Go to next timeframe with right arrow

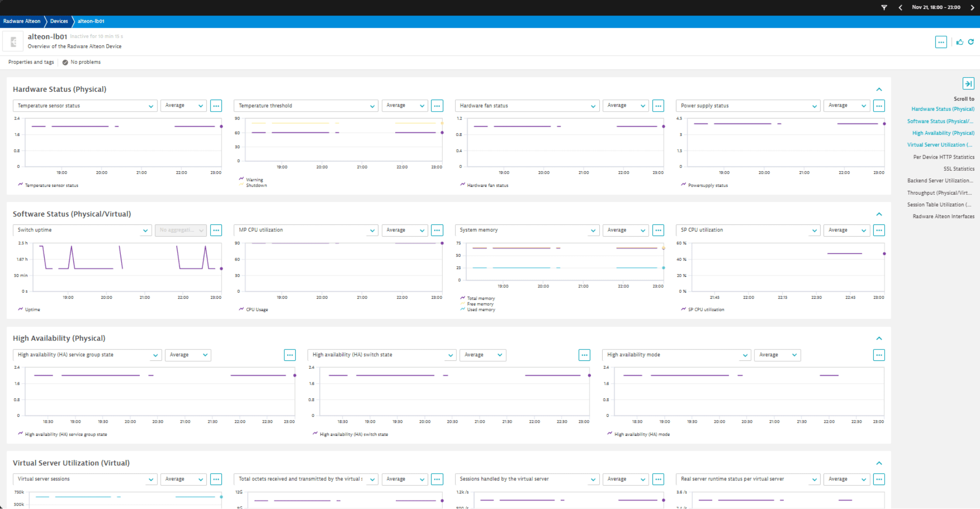(972, 8)
